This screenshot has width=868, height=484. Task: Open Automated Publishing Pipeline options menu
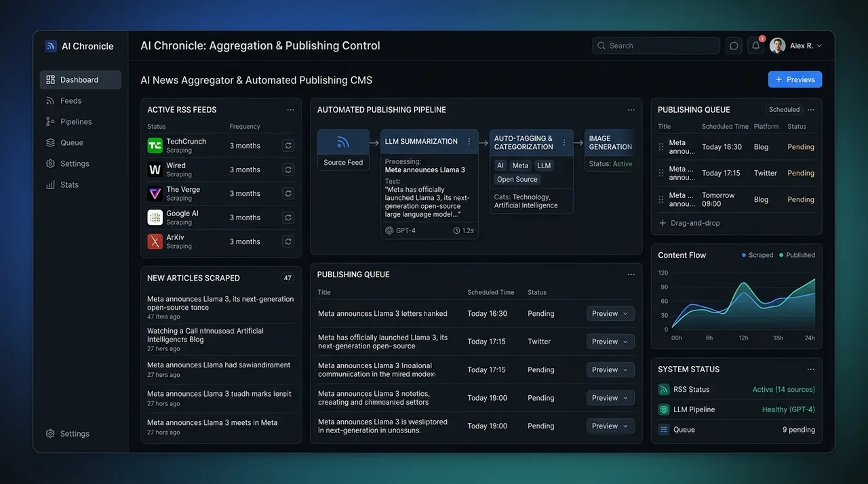pos(631,110)
